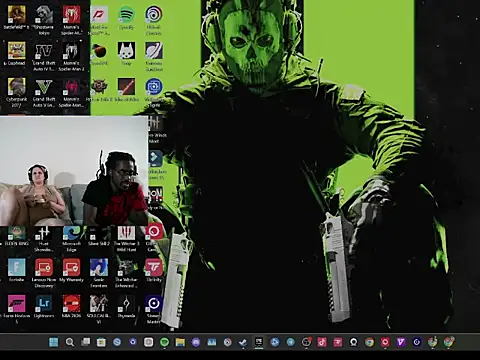This screenshot has width=480, height=360.
Task: Open Steam from the taskbar
Action: coord(243,342)
